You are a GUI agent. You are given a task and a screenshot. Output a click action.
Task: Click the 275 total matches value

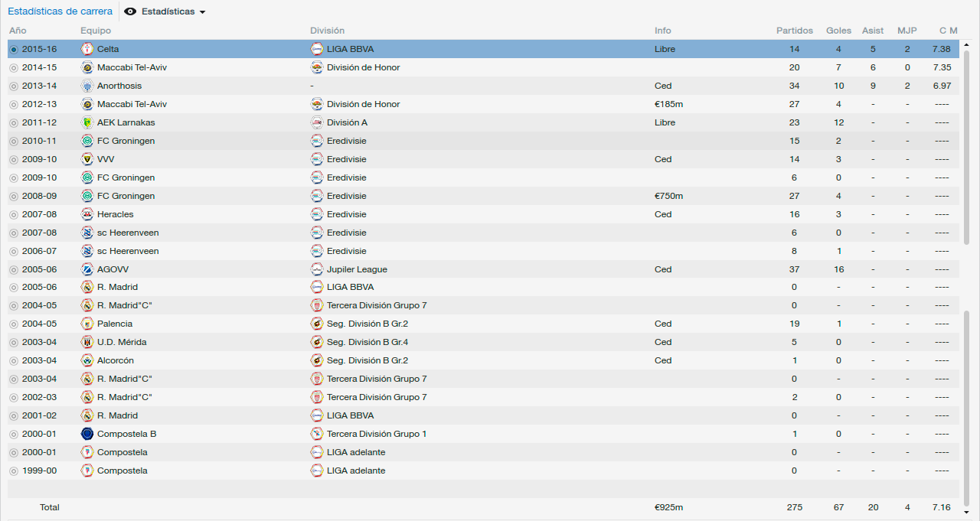pos(795,507)
